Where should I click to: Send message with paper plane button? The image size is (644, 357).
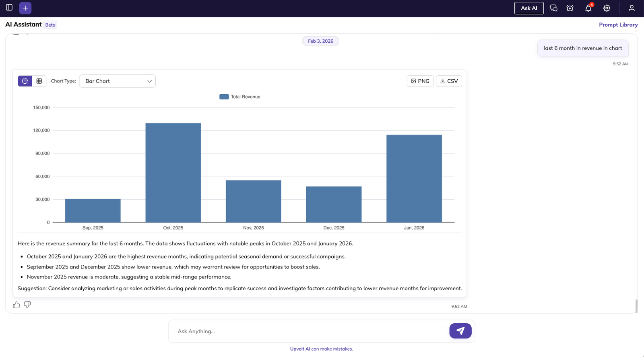pyautogui.click(x=460, y=331)
